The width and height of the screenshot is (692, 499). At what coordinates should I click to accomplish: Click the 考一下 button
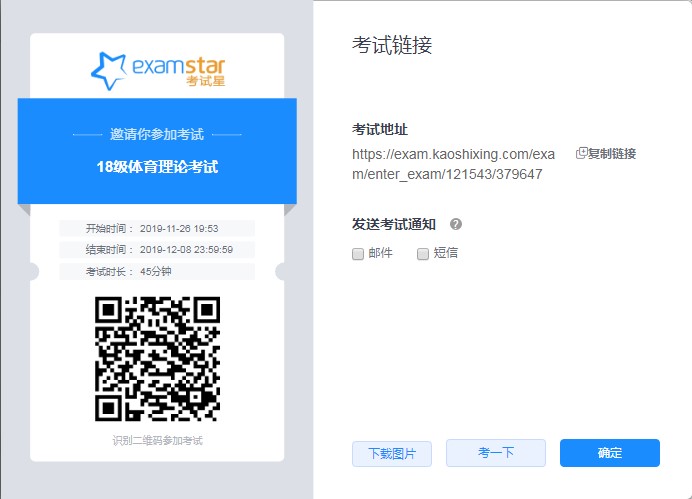pyautogui.click(x=495, y=453)
